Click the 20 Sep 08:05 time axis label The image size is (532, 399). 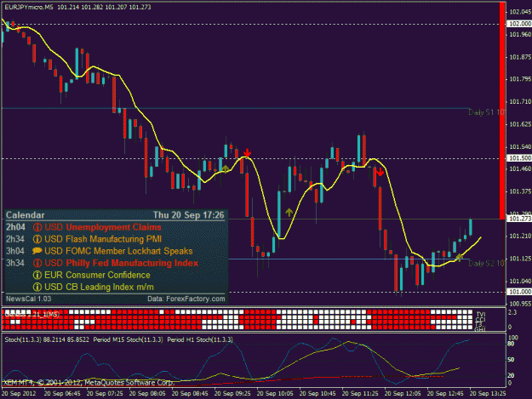coord(147,394)
